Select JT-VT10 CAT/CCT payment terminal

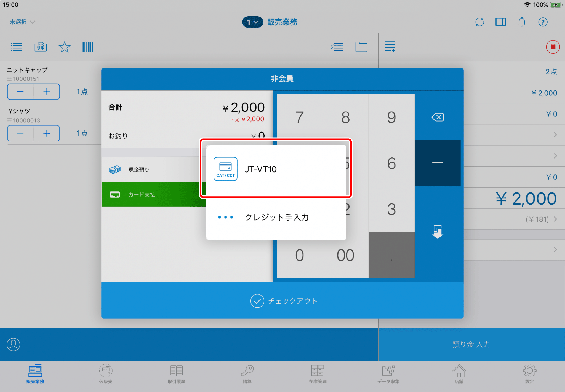[276, 169]
